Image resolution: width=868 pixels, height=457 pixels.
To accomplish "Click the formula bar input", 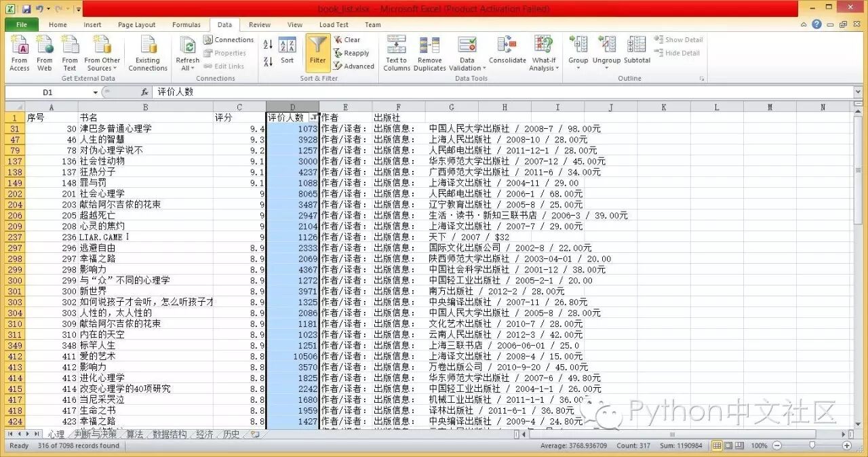I will pos(502,92).
